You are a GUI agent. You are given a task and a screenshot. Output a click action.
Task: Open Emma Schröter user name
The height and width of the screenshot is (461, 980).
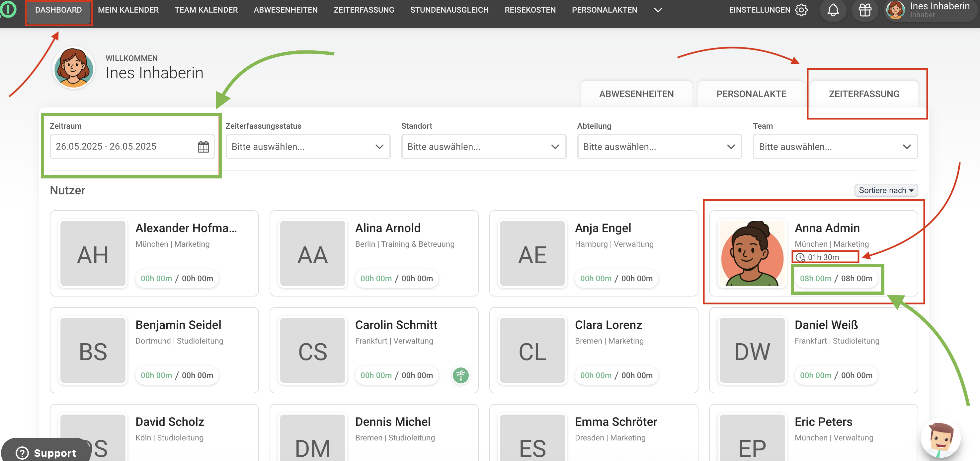pyautogui.click(x=616, y=422)
